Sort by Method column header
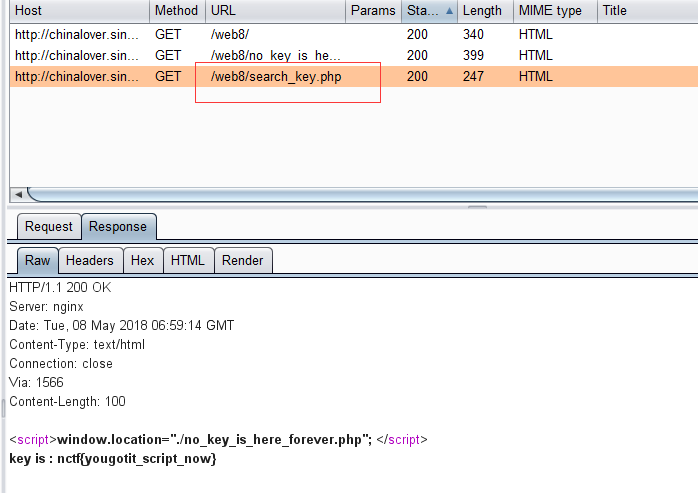 pos(177,11)
